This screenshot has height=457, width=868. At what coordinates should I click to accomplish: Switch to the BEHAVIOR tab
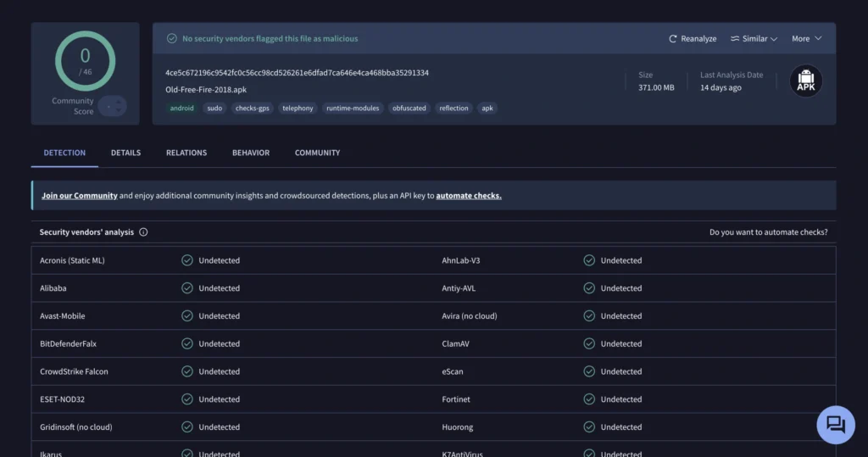pyautogui.click(x=251, y=153)
